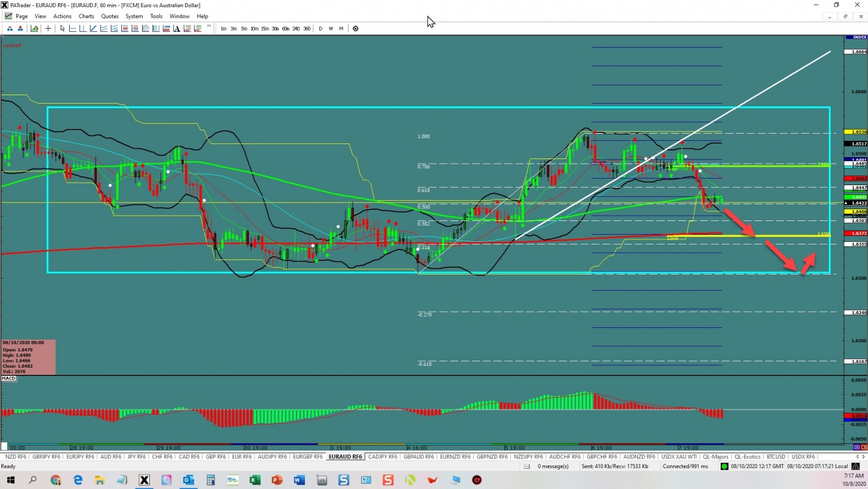Switch to AUD RF6 page tab
The width and height of the screenshot is (868, 489).
click(x=111, y=457)
